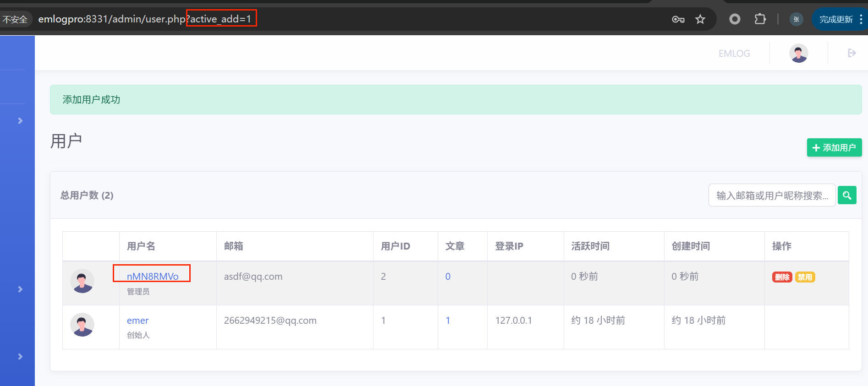Expand the bottom sidebar chevron menu
This screenshot has height=386, width=868.
tap(20, 357)
